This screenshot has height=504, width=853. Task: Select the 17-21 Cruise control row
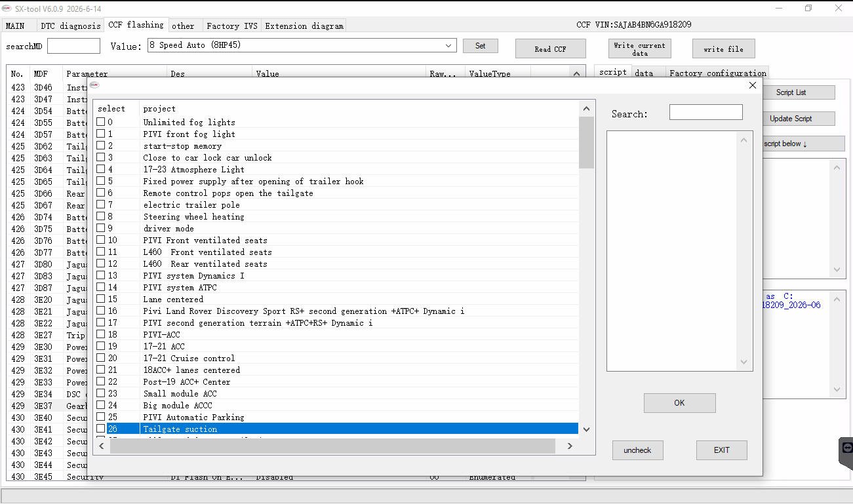pyautogui.click(x=337, y=358)
